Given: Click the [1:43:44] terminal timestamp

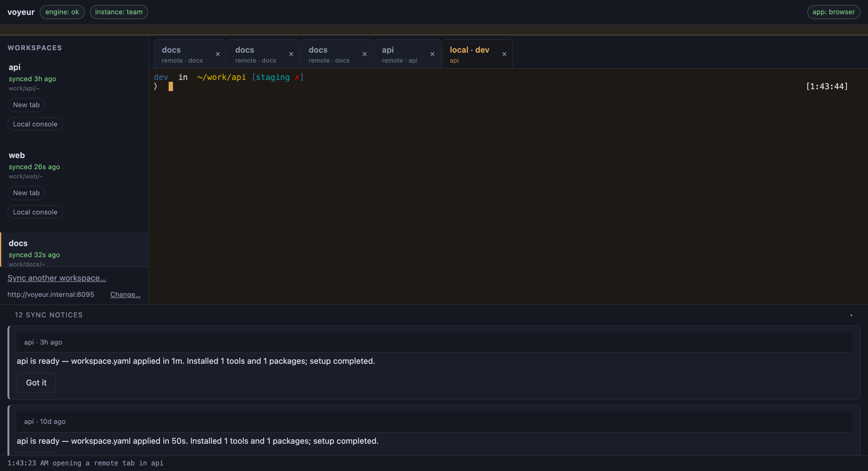Looking at the screenshot, I should pos(827,86).
